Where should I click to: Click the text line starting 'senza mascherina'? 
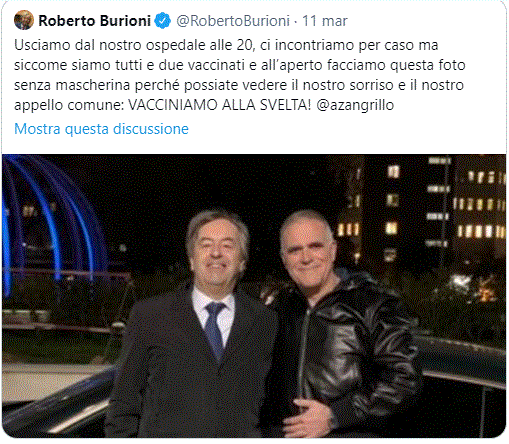coord(239,85)
